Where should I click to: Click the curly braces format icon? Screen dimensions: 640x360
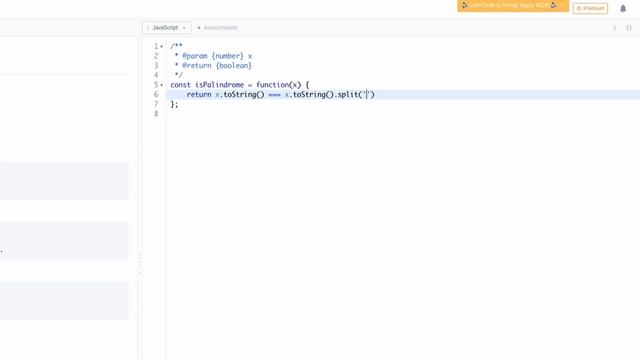coord(629,28)
